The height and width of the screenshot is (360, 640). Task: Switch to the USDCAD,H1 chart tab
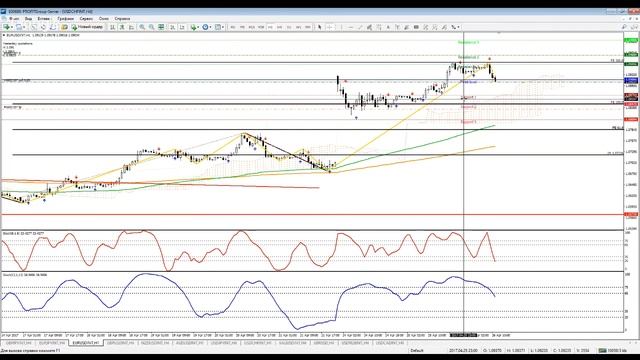click(x=389, y=343)
